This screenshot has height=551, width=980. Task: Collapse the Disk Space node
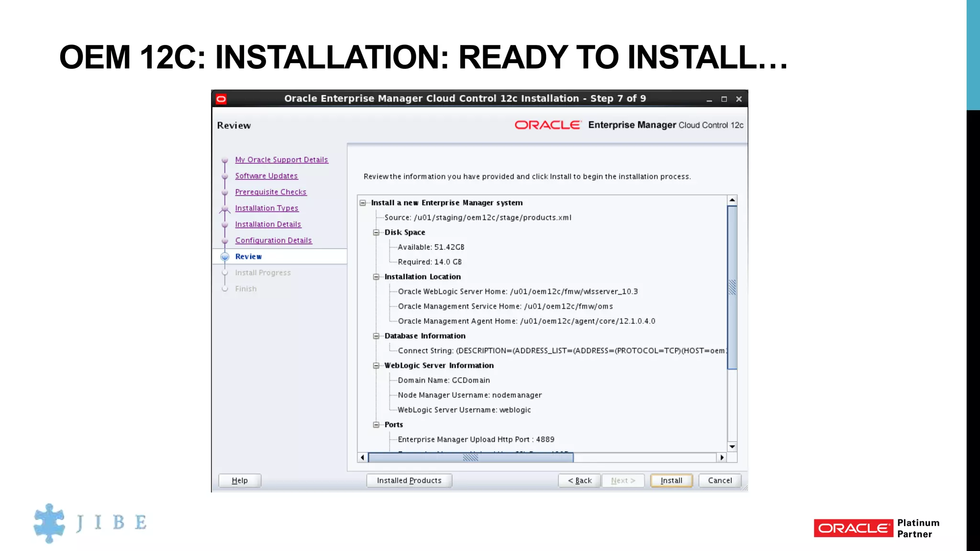376,232
